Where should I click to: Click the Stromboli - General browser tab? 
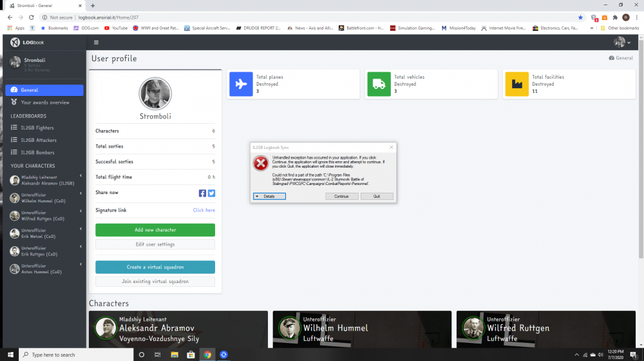pos(44,6)
